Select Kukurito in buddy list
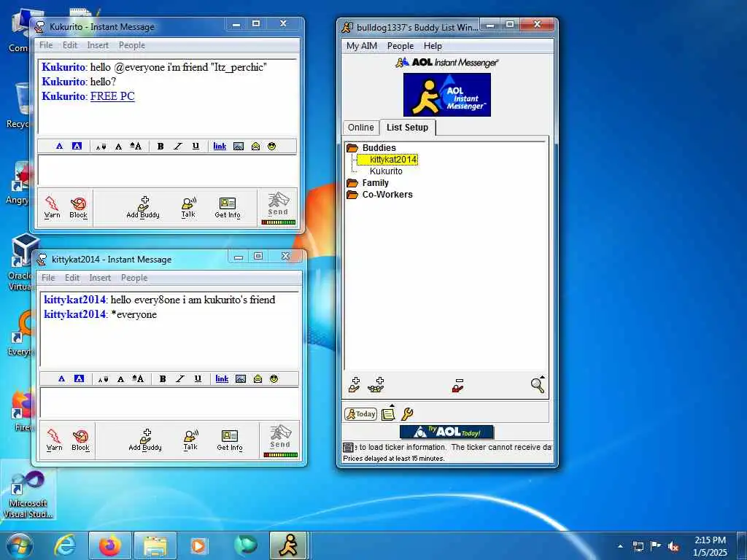Image resolution: width=747 pixels, height=560 pixels. (386, 171)
